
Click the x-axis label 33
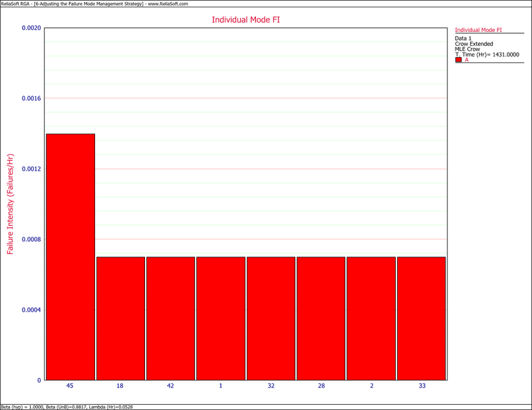click(x=422, y=385)
